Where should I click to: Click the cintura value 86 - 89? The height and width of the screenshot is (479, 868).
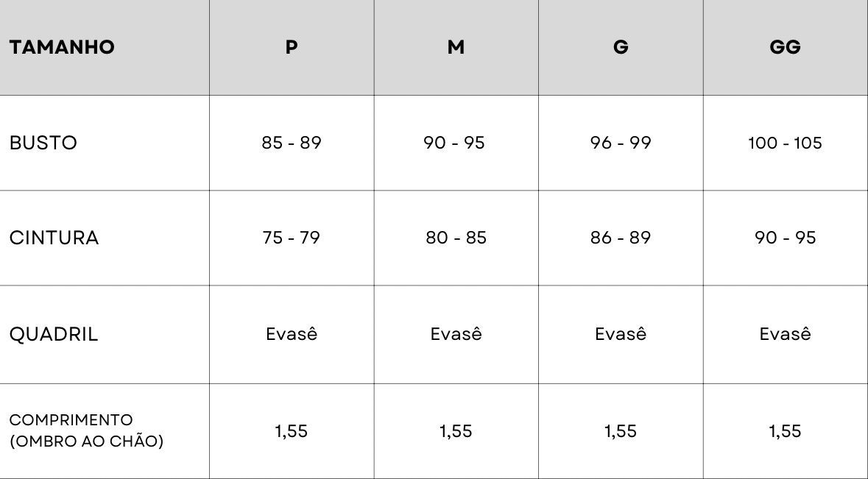coord(621,238)
